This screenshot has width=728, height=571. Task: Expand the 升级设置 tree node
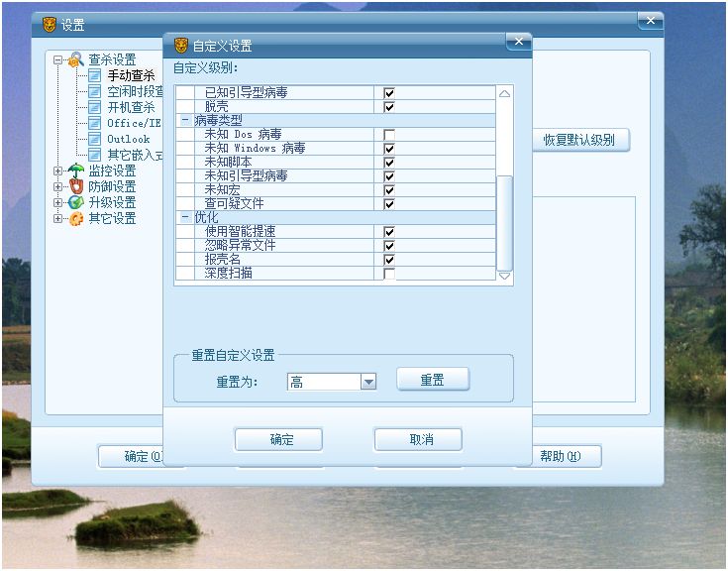pos(57,202)
